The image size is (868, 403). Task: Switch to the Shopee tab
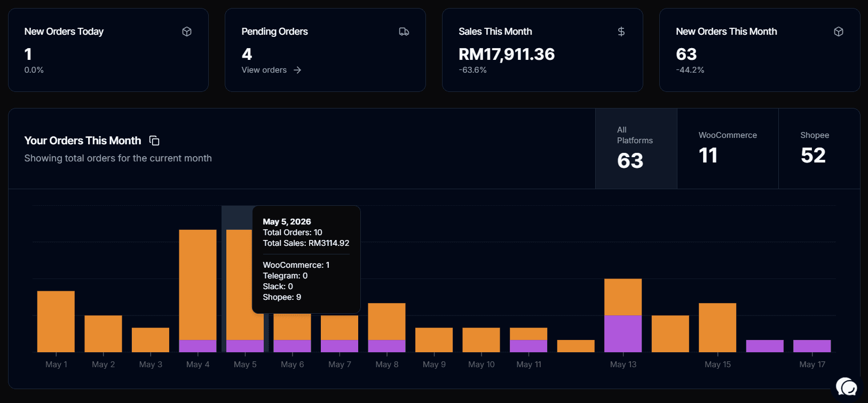coord(819,149)
